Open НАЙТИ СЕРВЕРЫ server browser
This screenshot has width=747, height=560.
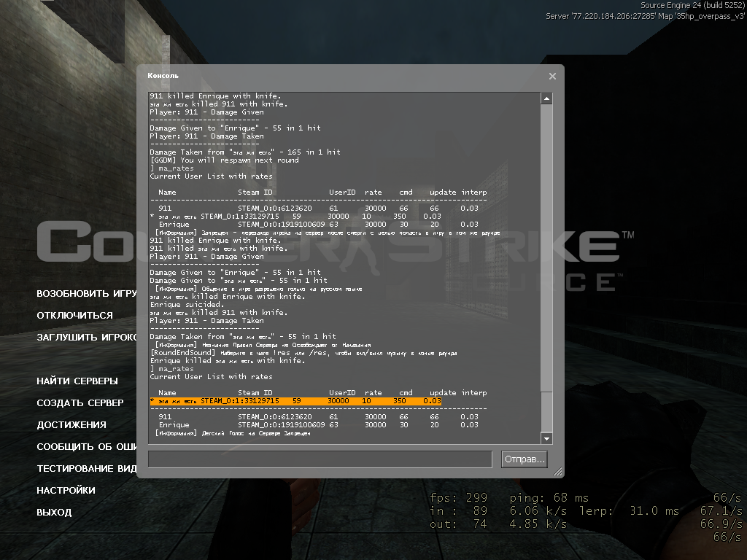coord(77,381)
